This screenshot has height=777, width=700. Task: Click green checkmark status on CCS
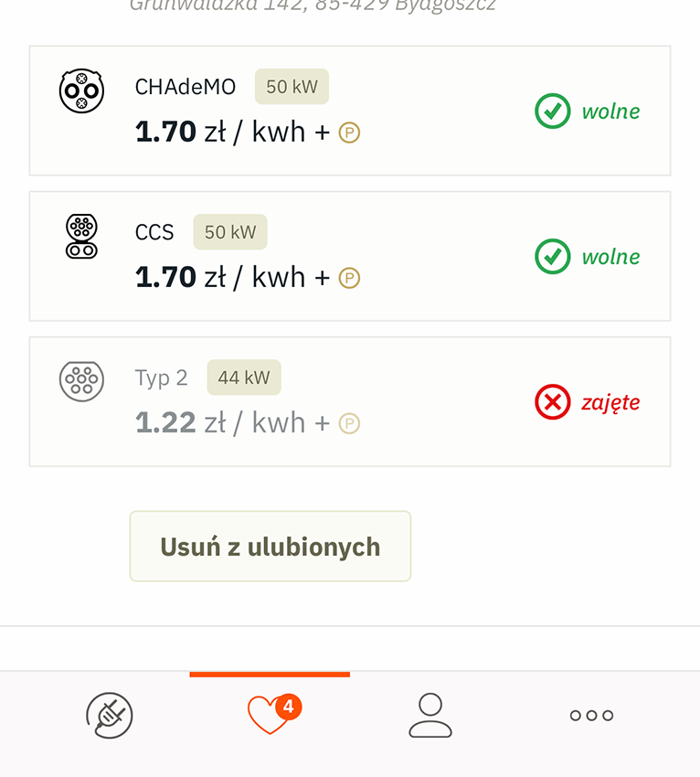552,256
